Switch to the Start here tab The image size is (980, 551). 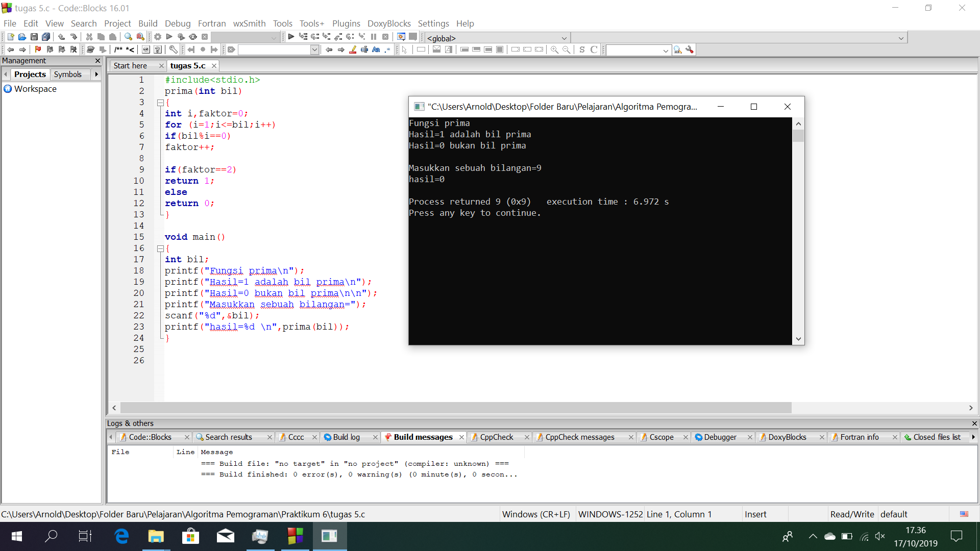pos(130,65)
